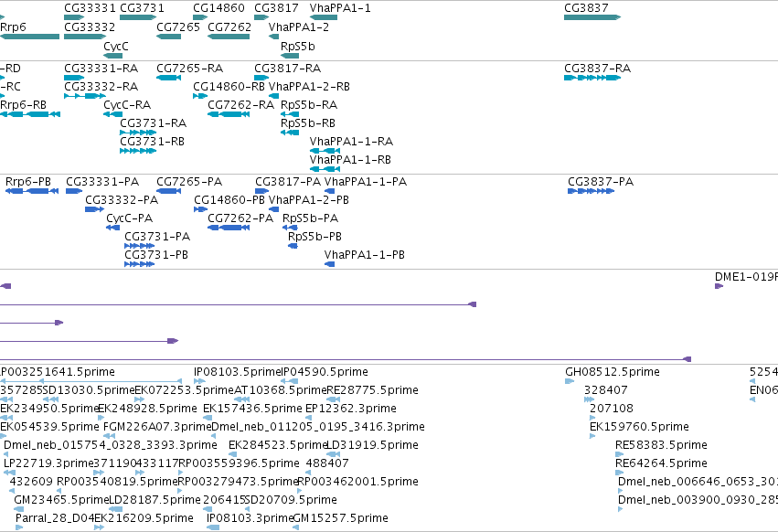The width and height of the screenshot is (778, 532).
Task: Click the VhaPPA1-1-RA transcript
Action: tap(325, 151)
